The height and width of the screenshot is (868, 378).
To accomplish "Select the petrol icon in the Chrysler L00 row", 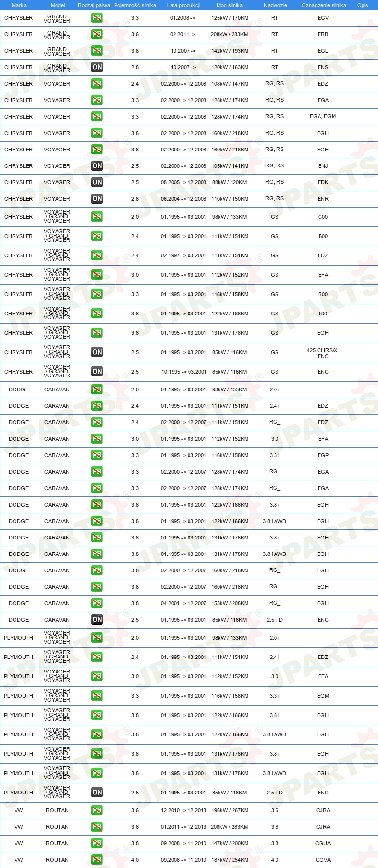I will pos(97,314).
